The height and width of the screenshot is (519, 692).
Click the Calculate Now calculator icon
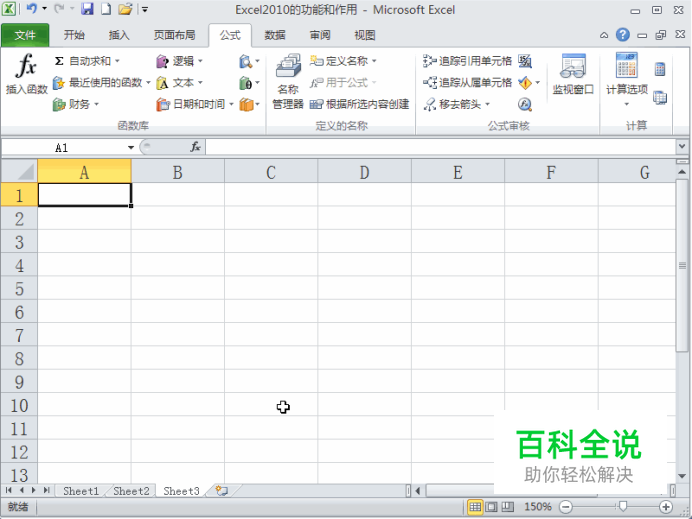pyautogui.click(x=660, y=69)
